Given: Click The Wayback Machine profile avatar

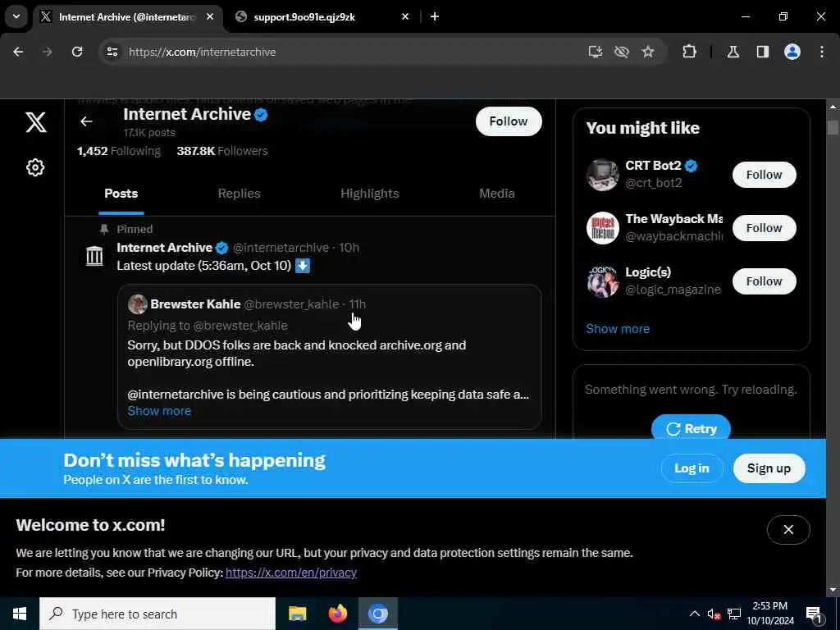Looking at the screenshot, I should click(x=603, y=228).
